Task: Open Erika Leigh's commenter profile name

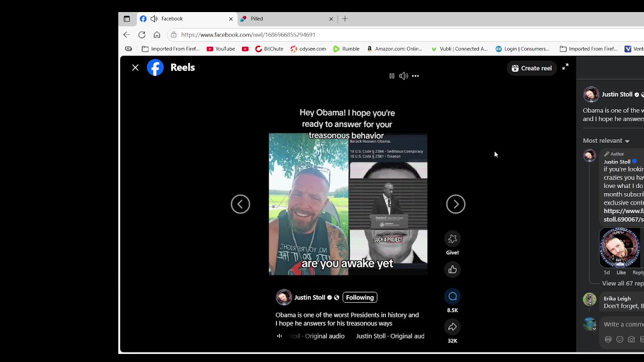Action: pos(617,299)
